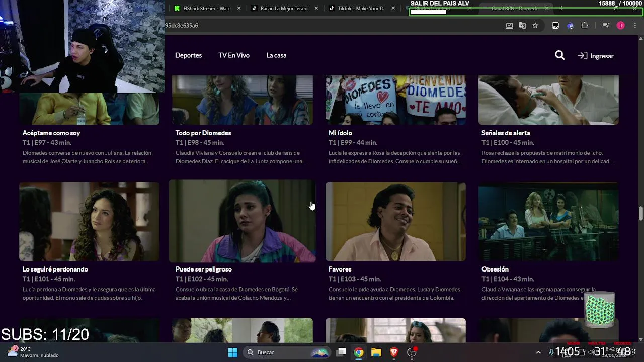Click description starting 'Lucía perdona a Diomedes'

(x=89, y=294)
